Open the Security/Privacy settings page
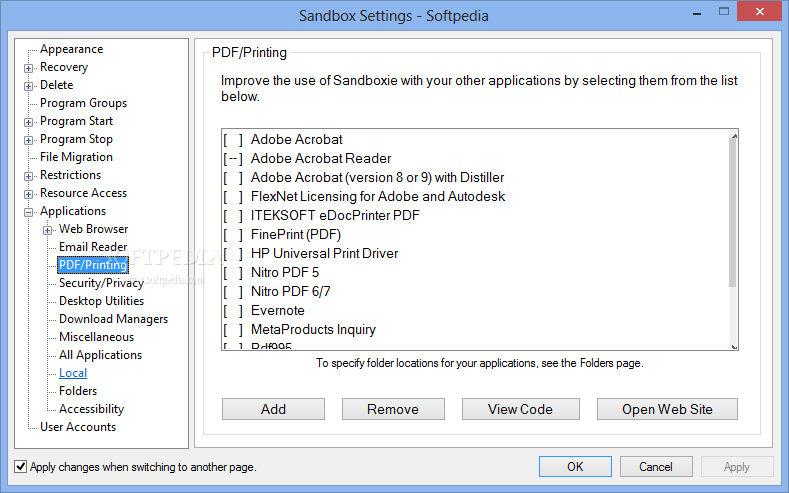The image size is (789, 493). [x=101, y=283]
